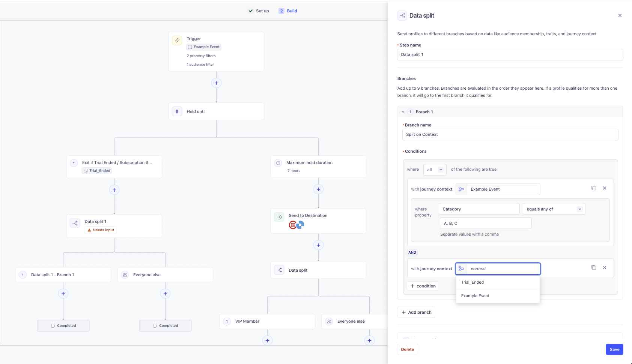This screenshot has width=632, height=364.
Task: Add a step below the Trigger node
Action: click(216, 83)
